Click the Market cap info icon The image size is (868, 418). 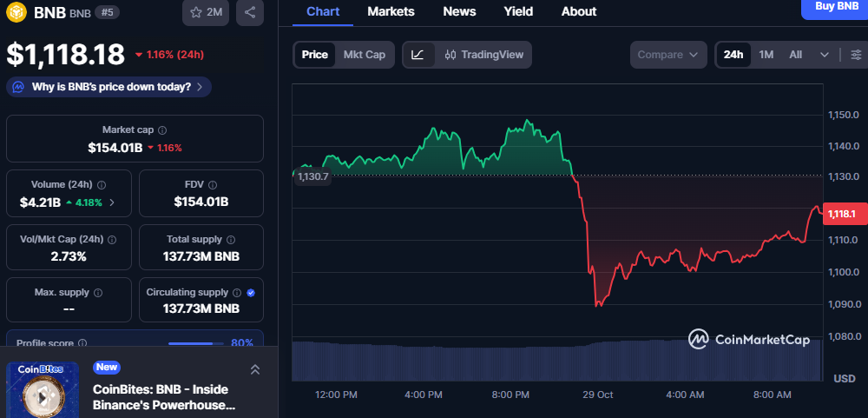(161, 129)
